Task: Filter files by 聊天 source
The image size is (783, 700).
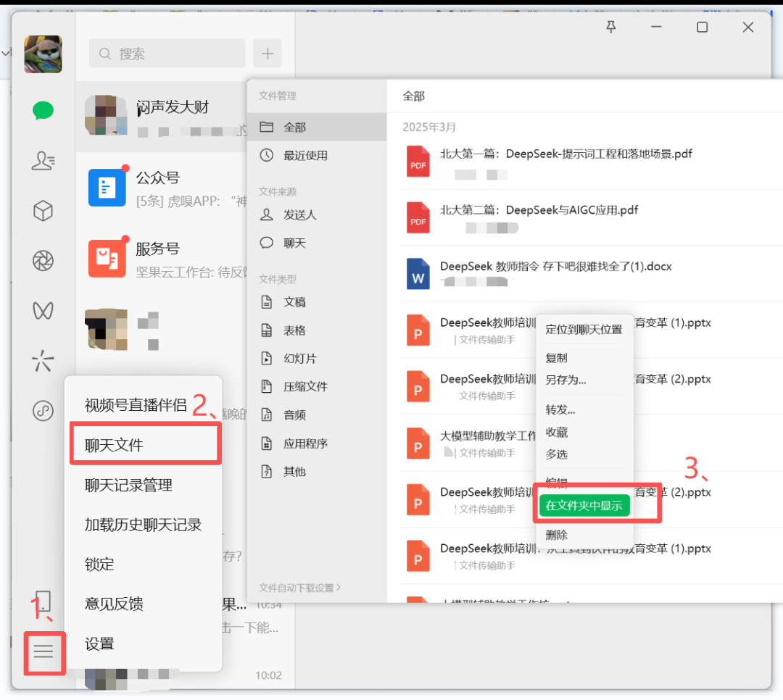Action: point(317,243)
